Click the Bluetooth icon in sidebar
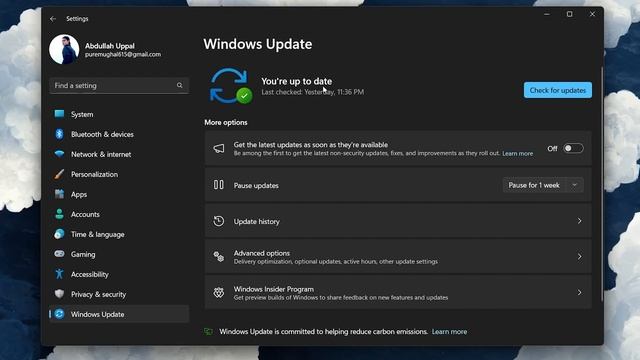Image resolution: width=640 pixels, height=360 pixels. [x=59, y=134]
